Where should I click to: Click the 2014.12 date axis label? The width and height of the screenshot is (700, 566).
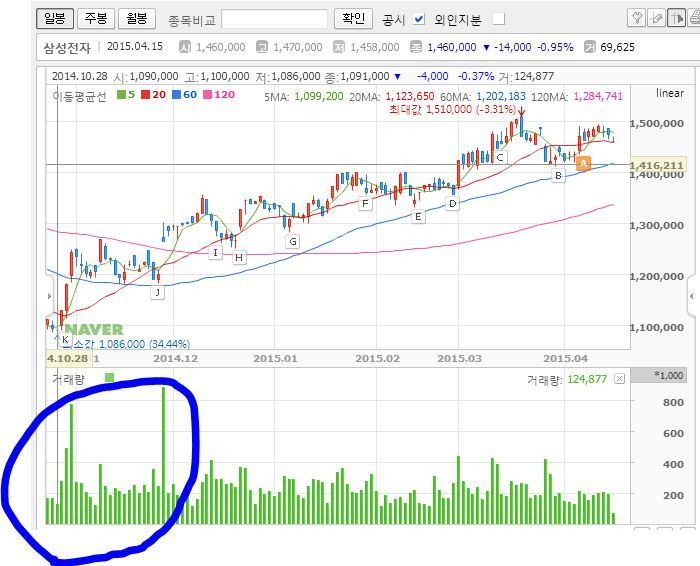(x=175, y=358)
